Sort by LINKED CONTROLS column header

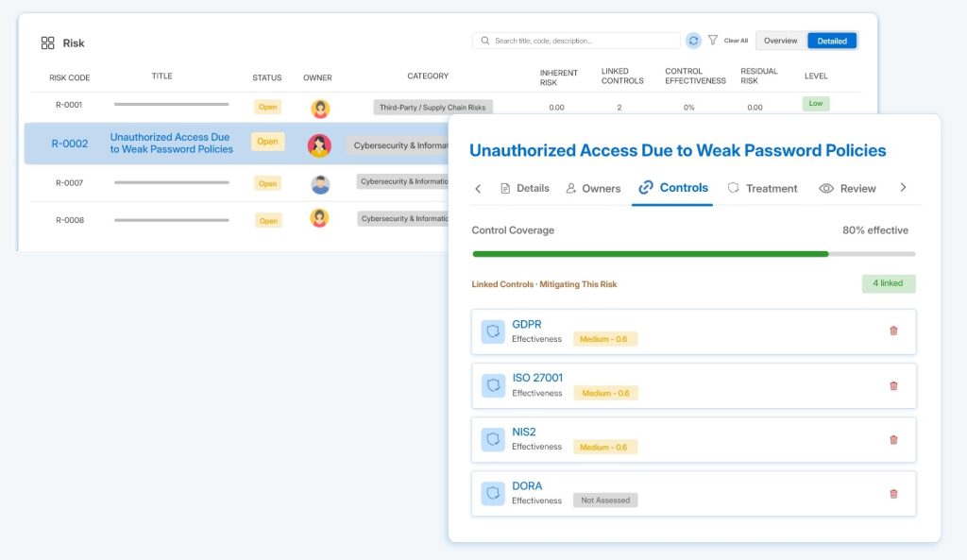pos(622,76)
